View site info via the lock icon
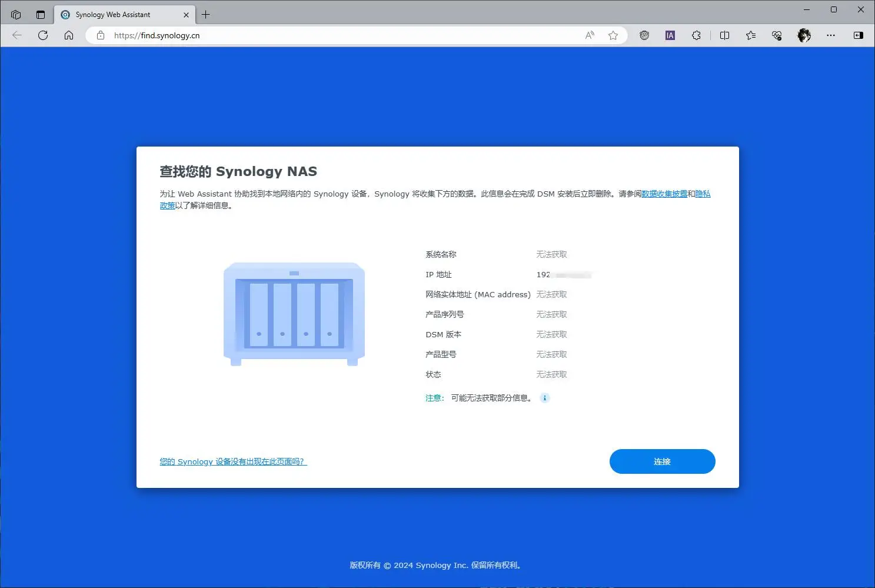The width and height of the screenshot is (875, 588). 101,35
